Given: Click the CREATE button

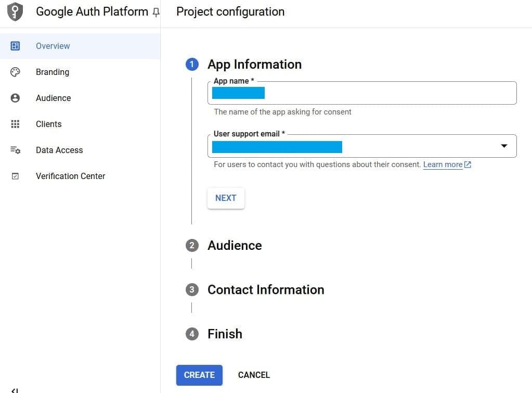Looking at the screenshot, I should (199, 375).
